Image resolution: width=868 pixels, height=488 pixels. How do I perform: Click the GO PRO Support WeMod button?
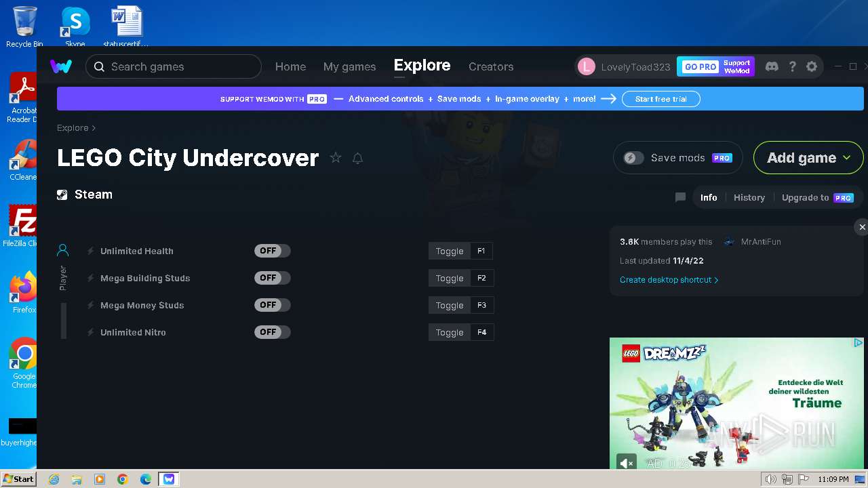(x=715, y=66)
